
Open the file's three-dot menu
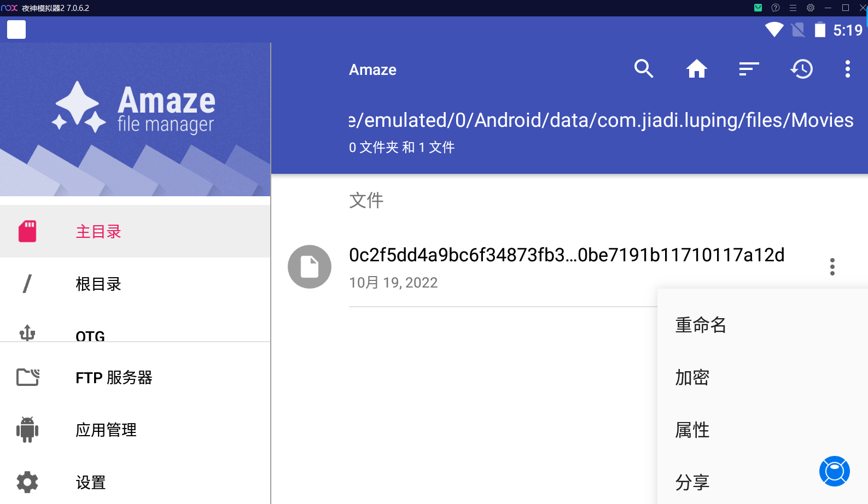(x=832, y=267)
